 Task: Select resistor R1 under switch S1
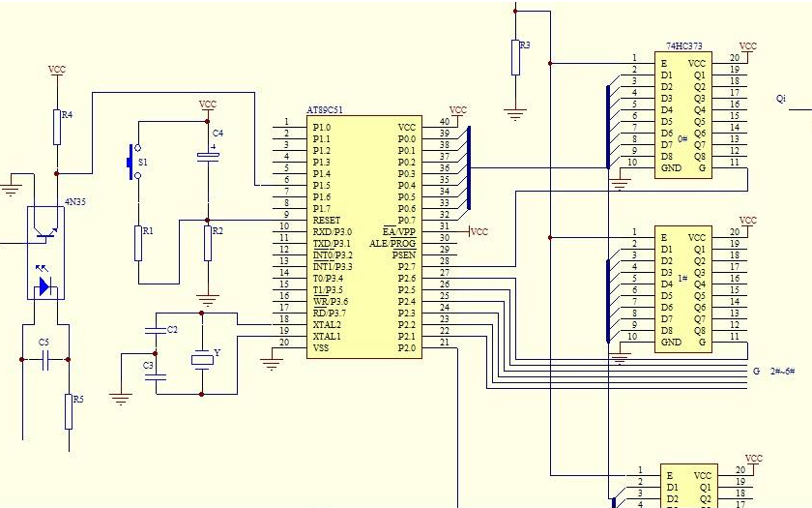[x=138, y=243]
